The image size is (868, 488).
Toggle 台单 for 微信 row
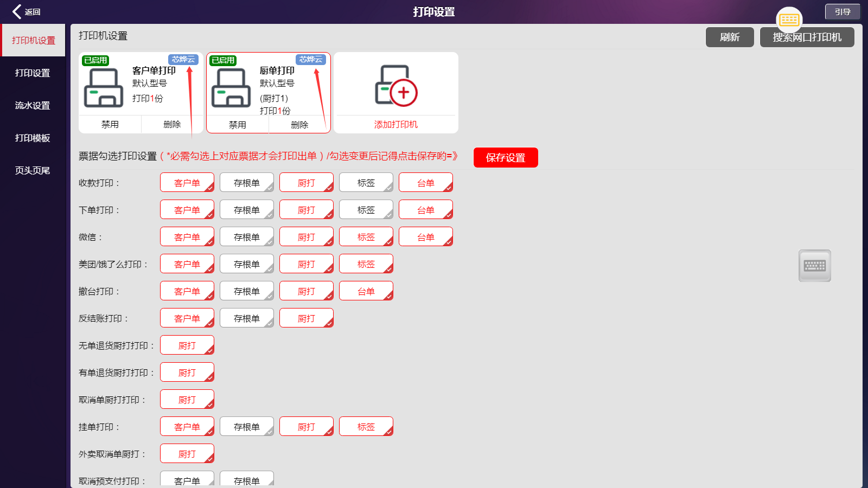(426, 236)
